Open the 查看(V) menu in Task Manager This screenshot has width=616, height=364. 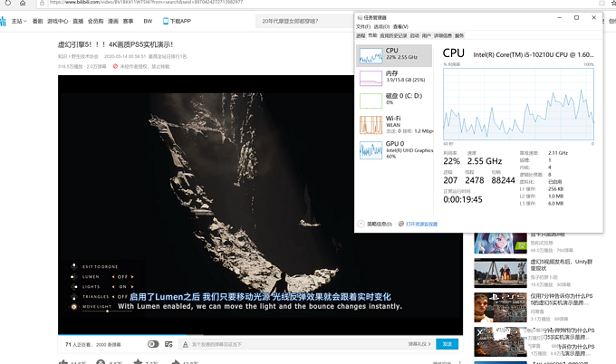point(400,26)
